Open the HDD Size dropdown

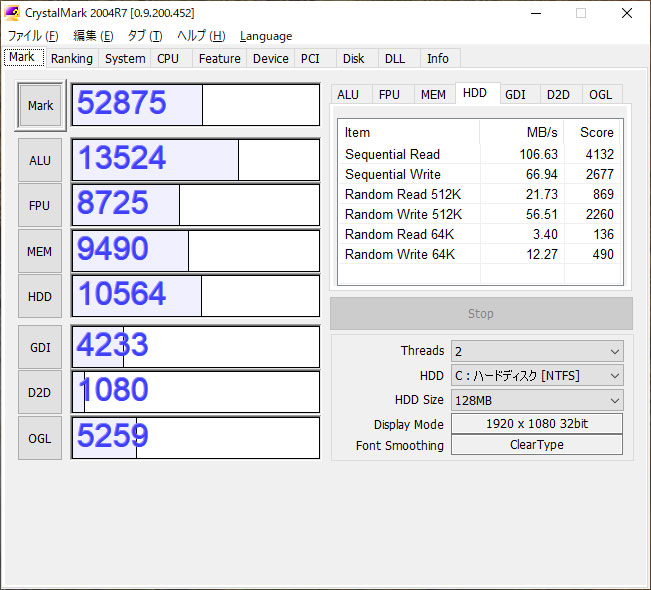click(x=537, y=401)
